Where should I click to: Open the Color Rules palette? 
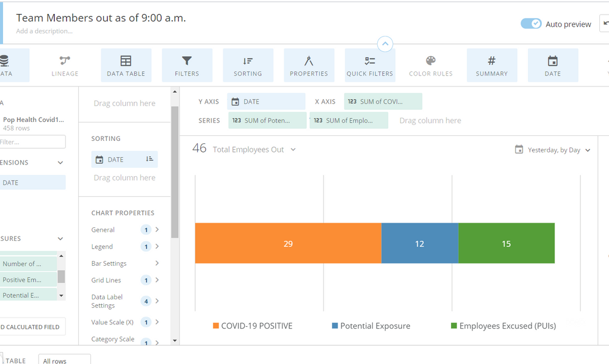[431, 65]
